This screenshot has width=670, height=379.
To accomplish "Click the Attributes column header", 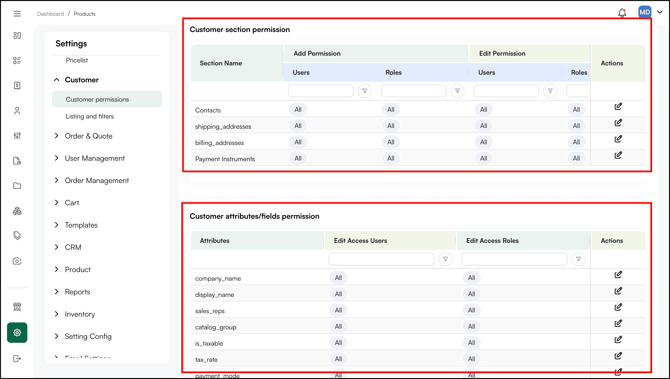I will click(x=257, y=241).
